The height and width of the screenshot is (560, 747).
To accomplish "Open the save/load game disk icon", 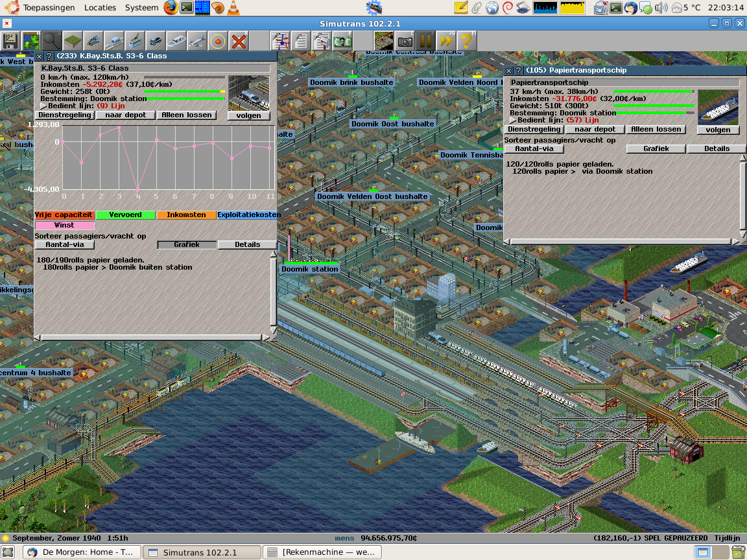I will 10,41.
